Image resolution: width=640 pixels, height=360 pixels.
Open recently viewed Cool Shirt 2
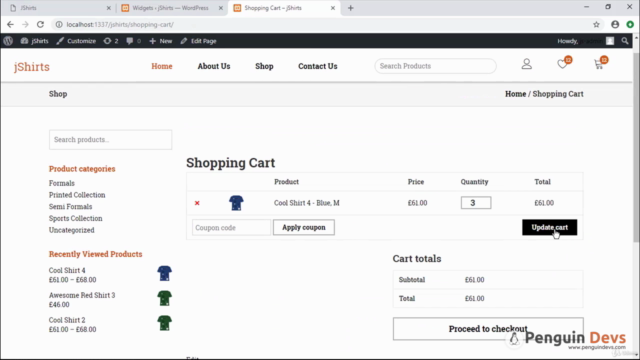[67, 320]
